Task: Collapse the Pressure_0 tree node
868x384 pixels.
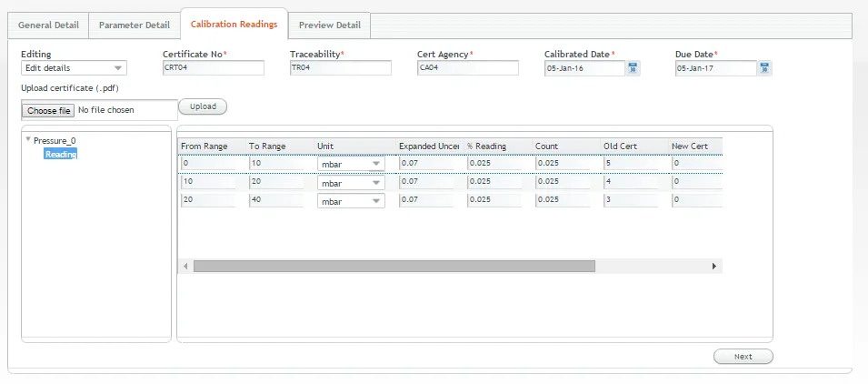Action: pyautogui.click(x=28, y=139)
